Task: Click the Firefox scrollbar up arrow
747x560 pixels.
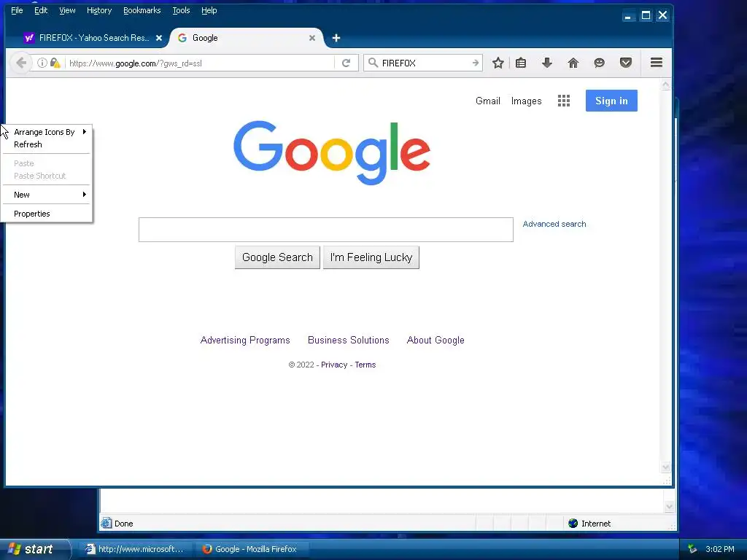Action: 665,85
